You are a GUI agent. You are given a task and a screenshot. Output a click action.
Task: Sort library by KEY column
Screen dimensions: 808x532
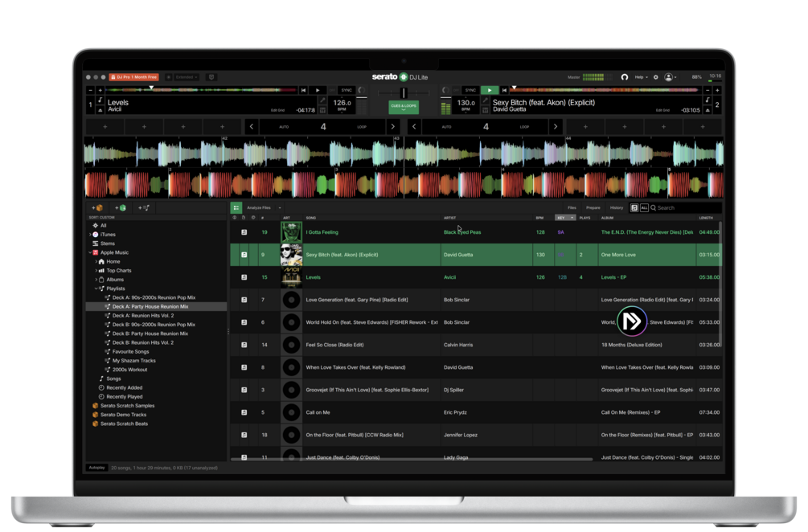point(565,218)
